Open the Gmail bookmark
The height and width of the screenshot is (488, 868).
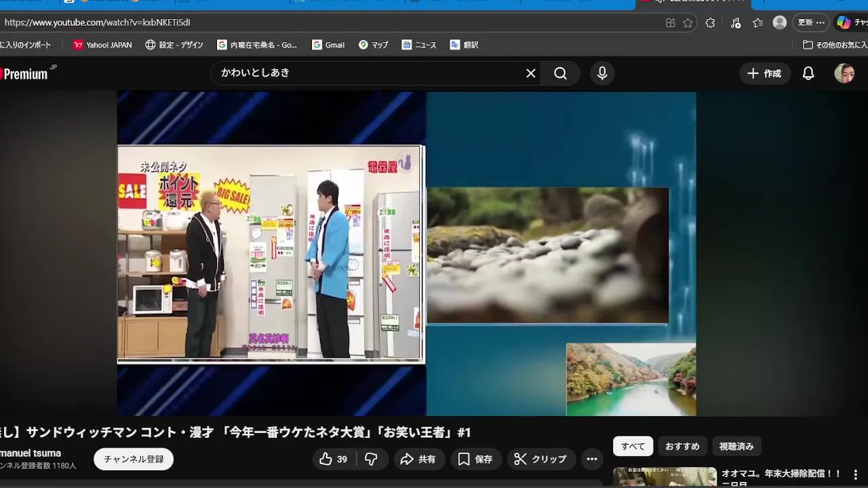click(328, 45)
